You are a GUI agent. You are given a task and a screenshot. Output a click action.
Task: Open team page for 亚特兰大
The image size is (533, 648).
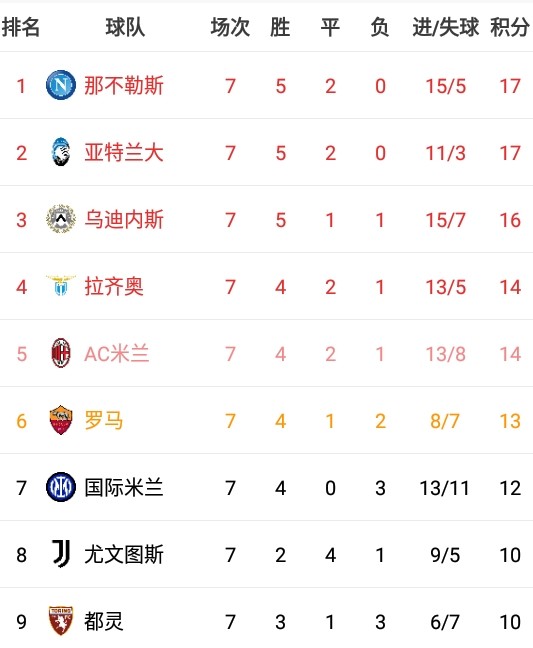(x=124, y=152)
